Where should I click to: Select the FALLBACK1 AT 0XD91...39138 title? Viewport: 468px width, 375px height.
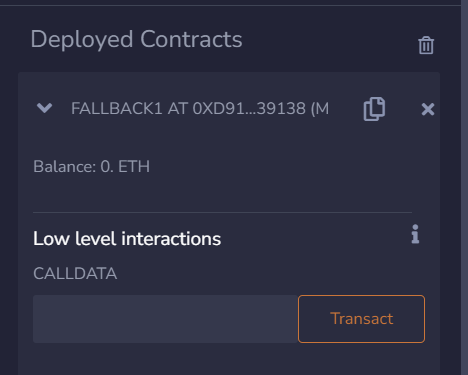click(x=200, y=109)
